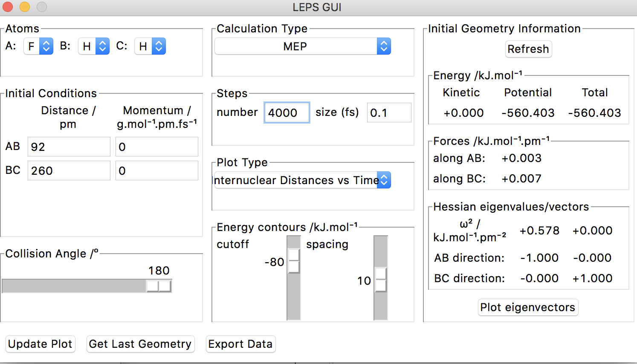
Task: Click the Export Data button
Action: point(240,344)
